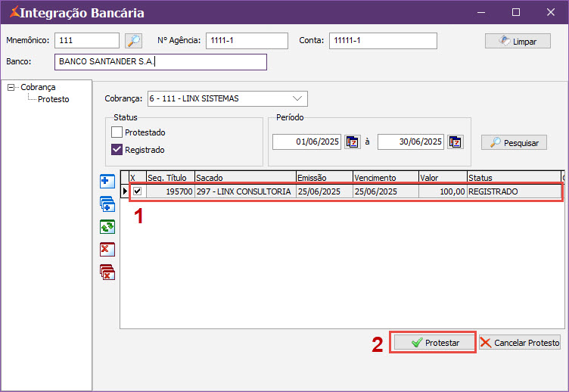
Task: Click the green refresh arrows icon
Action: [107, 227]
